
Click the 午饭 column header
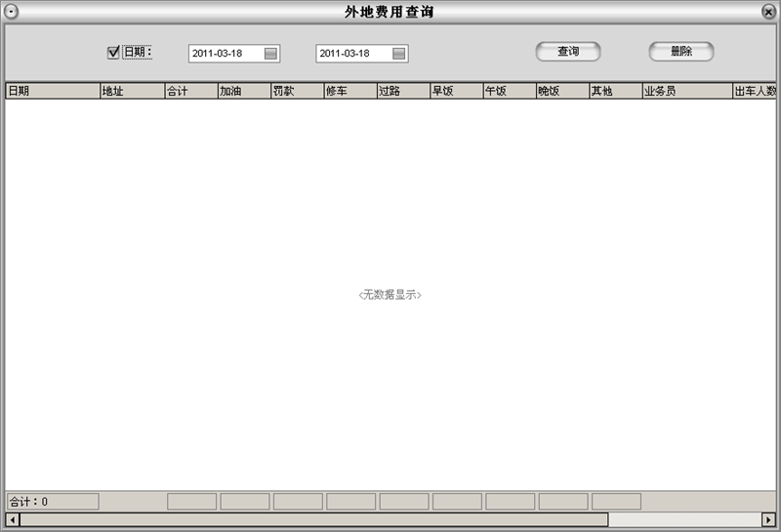(510, 91)
